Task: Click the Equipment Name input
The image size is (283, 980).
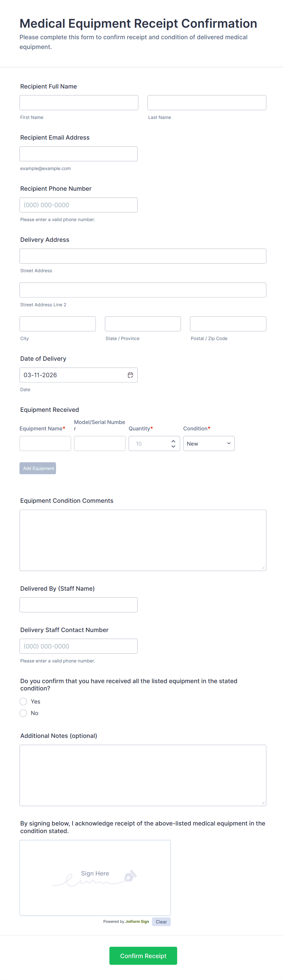Action: (x=45, y=443)
